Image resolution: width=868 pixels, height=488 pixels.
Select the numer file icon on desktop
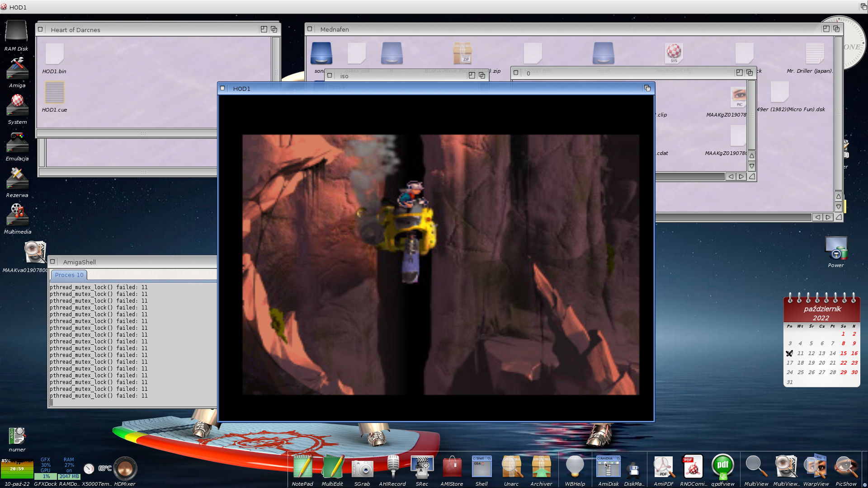[x=17, y=436]
